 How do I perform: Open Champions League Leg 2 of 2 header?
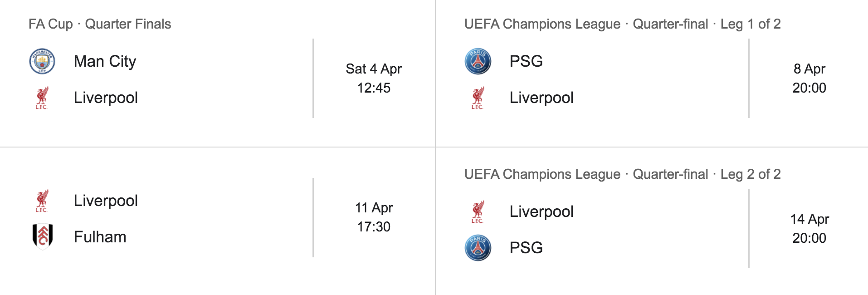(x=622, y=174)
